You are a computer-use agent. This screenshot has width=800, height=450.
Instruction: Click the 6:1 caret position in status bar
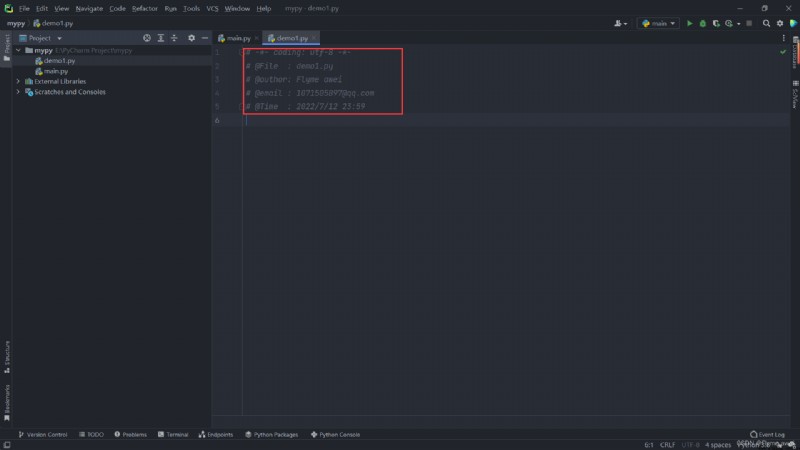coord(648,445)
